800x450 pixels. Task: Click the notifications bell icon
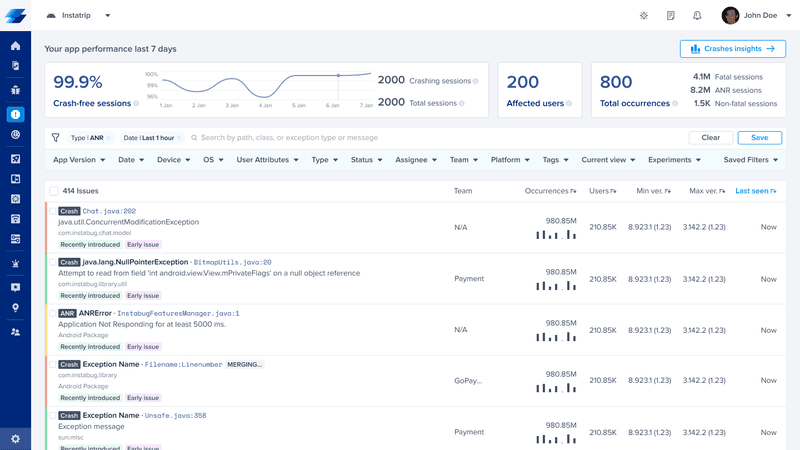pyautogui.click(x=697, y=16)
